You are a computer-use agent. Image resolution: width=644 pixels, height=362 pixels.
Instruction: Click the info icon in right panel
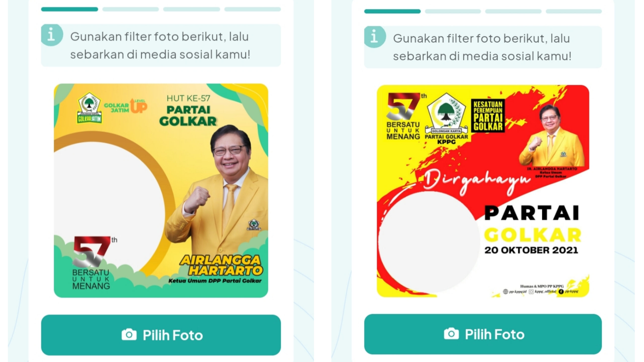pyautogui.click(x=375, y=37)
